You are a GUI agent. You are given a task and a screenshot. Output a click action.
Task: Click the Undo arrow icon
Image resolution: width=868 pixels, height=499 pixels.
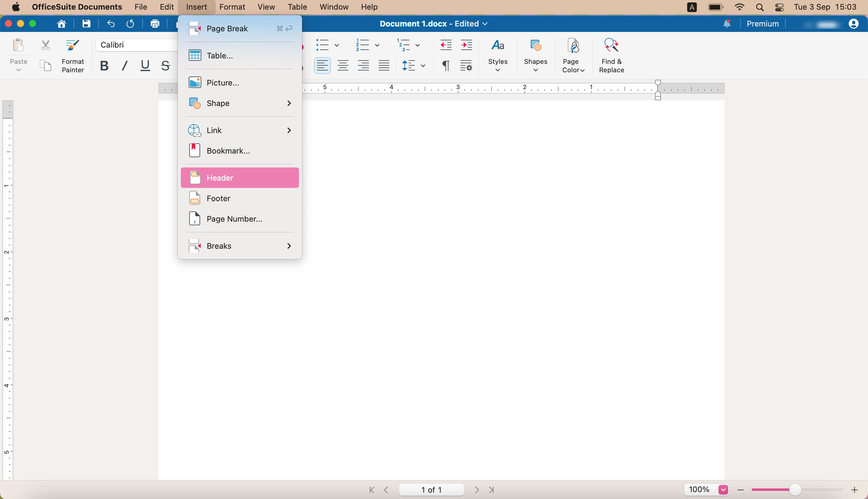[110, 24]
